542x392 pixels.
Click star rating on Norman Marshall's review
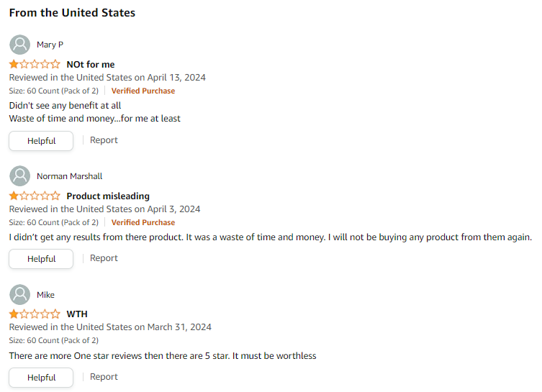tap(35, 196)
